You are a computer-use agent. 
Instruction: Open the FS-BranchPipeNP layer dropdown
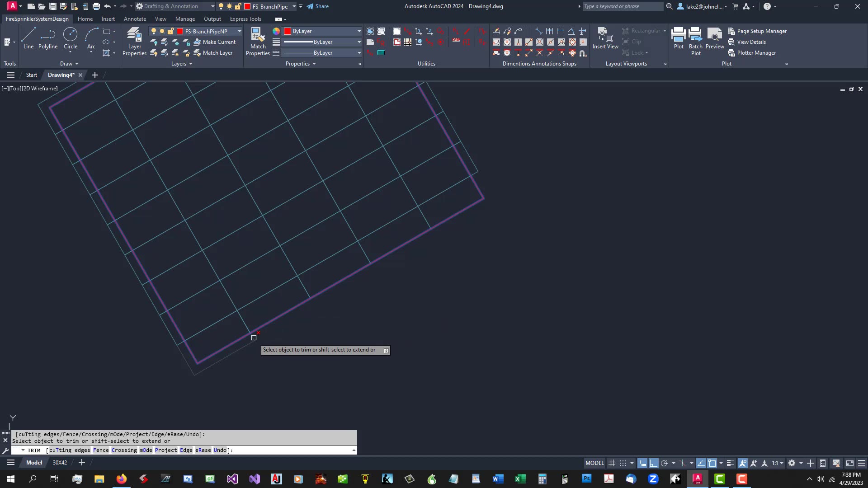(x=240, y=31)
